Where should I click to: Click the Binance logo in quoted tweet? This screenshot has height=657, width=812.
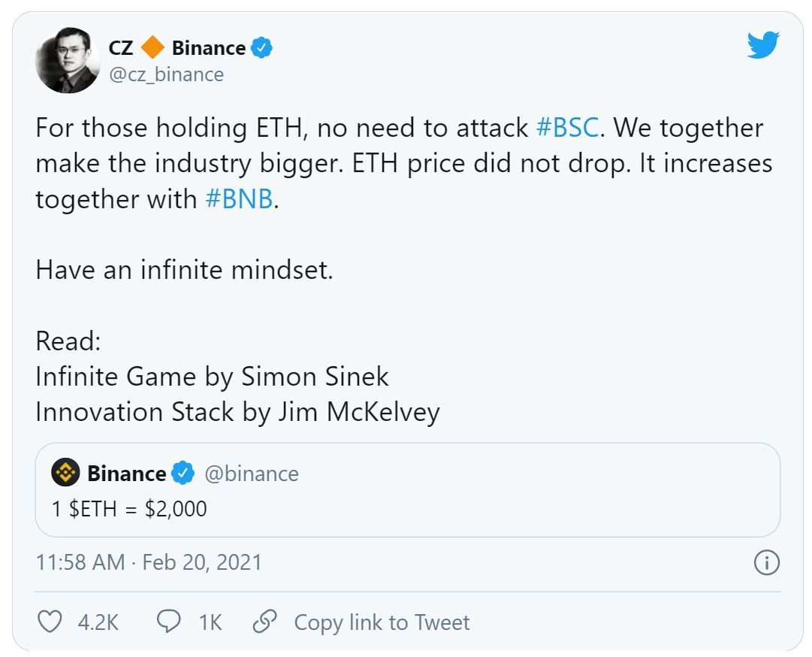(x=65, y=473)
